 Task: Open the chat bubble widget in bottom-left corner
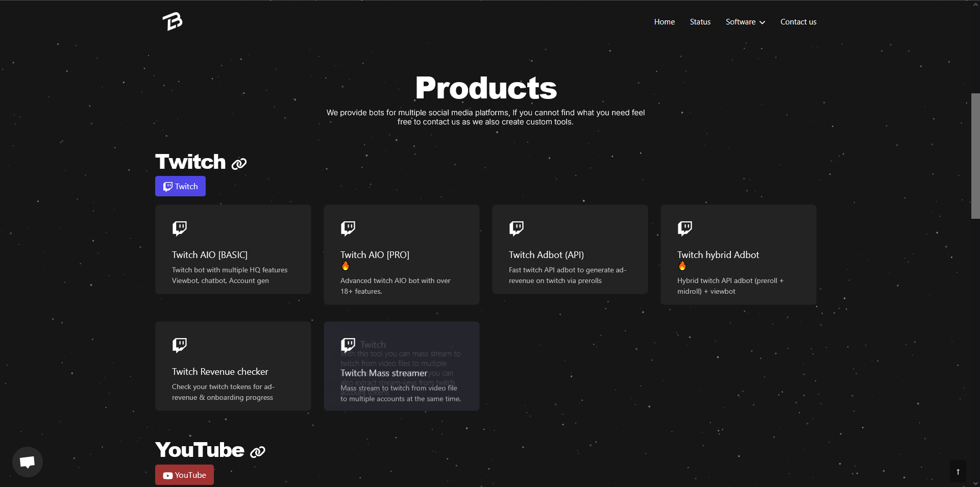click(27, 462)
